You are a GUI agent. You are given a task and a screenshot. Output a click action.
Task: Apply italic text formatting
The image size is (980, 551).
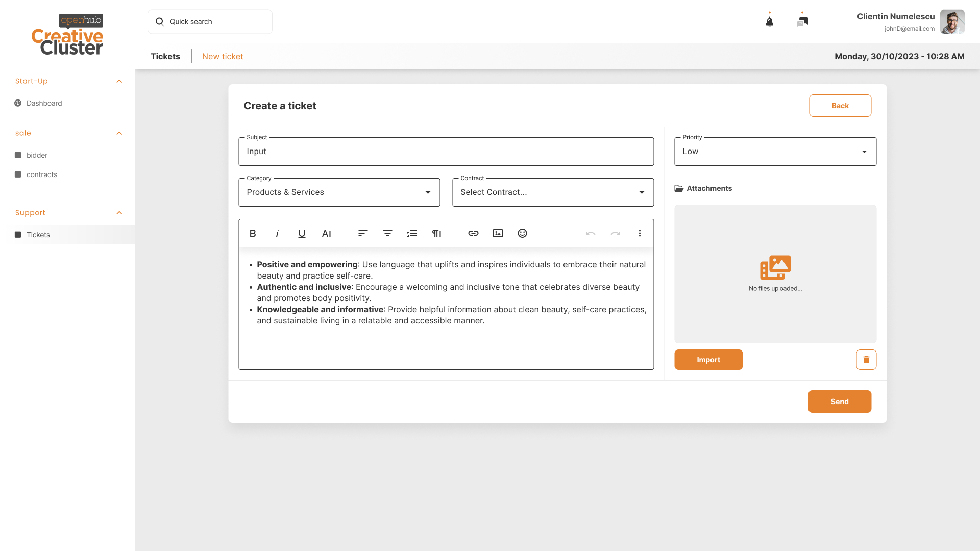point(277,233)
